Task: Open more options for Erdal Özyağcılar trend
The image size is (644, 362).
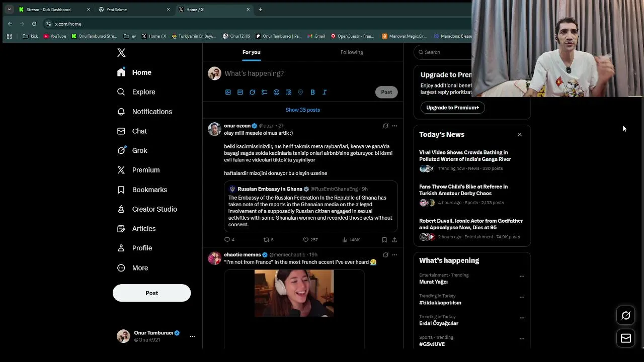Action: (522, 318)
